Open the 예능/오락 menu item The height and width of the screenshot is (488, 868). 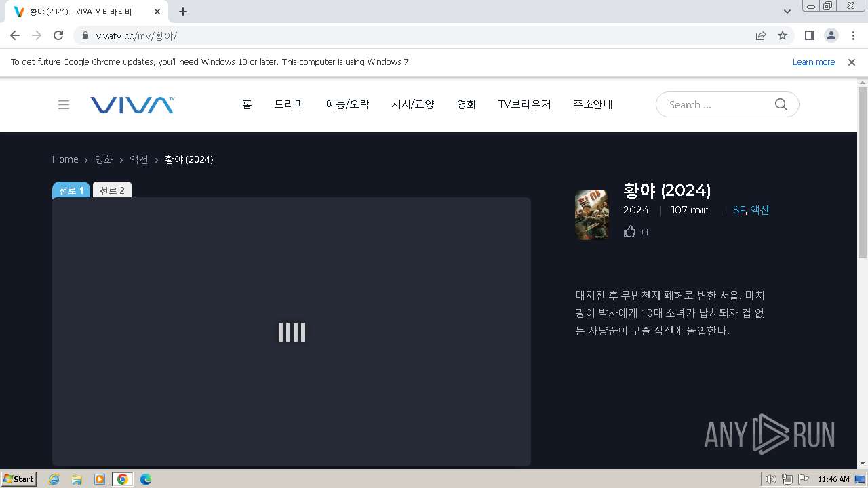coord(347,104)
